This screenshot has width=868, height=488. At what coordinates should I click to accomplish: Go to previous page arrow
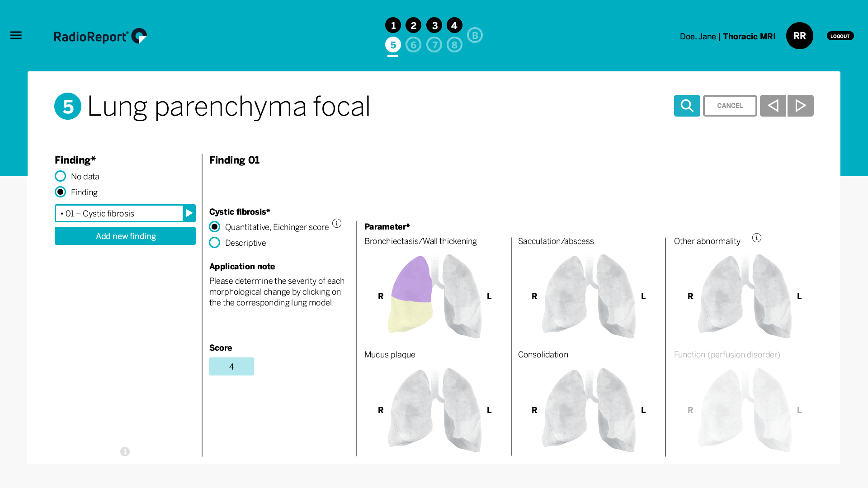point(773,106)
